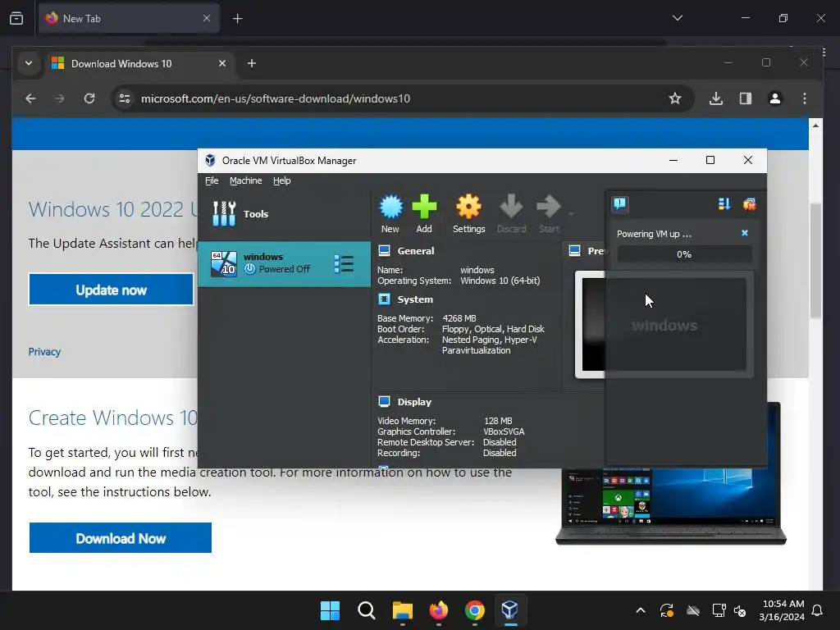The height and width of the screenshot is (630, 840).
Task: Open the File menu in VirtualBox
Action: 212,180
